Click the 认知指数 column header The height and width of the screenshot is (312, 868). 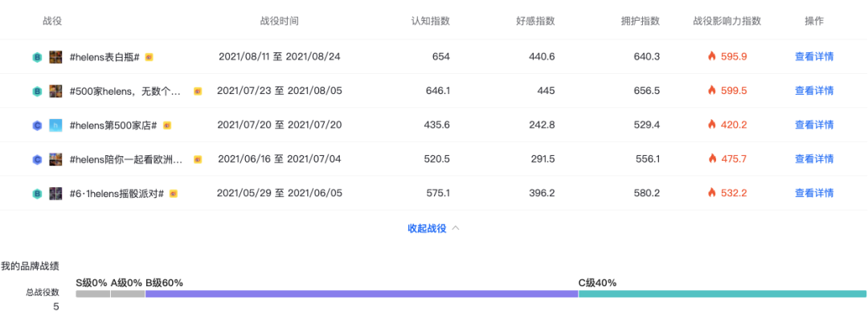[x=430, y=21]
